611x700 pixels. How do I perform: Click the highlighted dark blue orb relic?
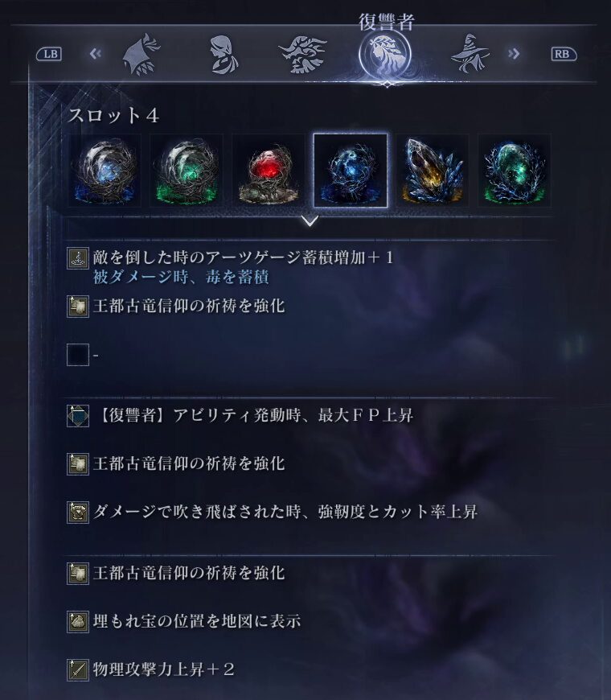[351, 171]
